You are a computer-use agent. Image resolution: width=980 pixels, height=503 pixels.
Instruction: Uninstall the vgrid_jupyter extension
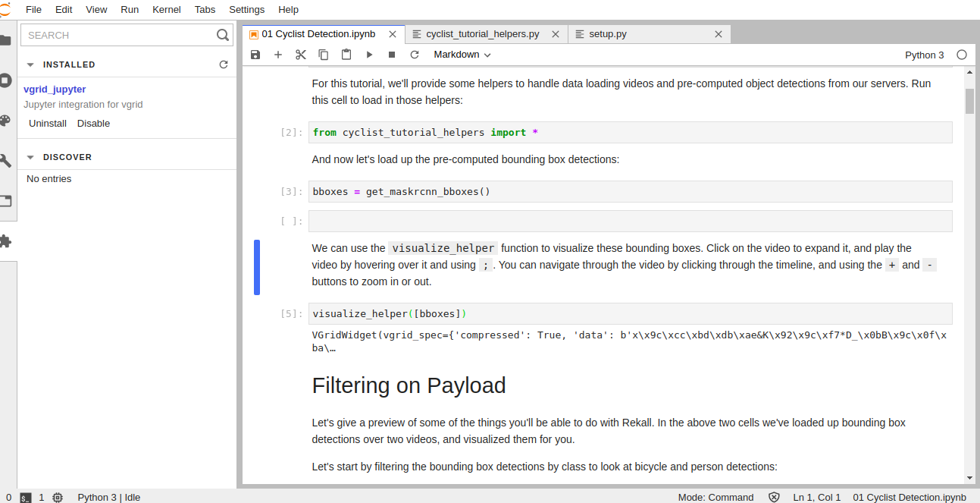(x=48, y=124)
